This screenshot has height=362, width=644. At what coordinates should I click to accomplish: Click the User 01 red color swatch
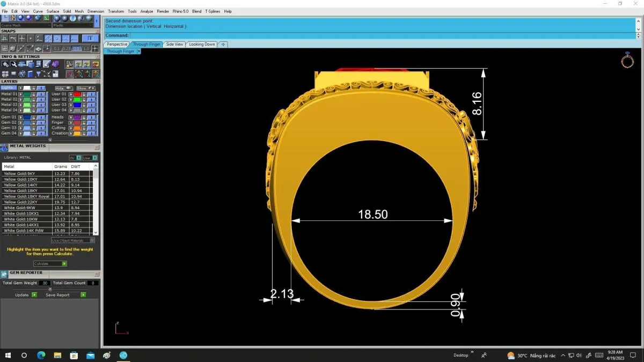click(77, 94)
